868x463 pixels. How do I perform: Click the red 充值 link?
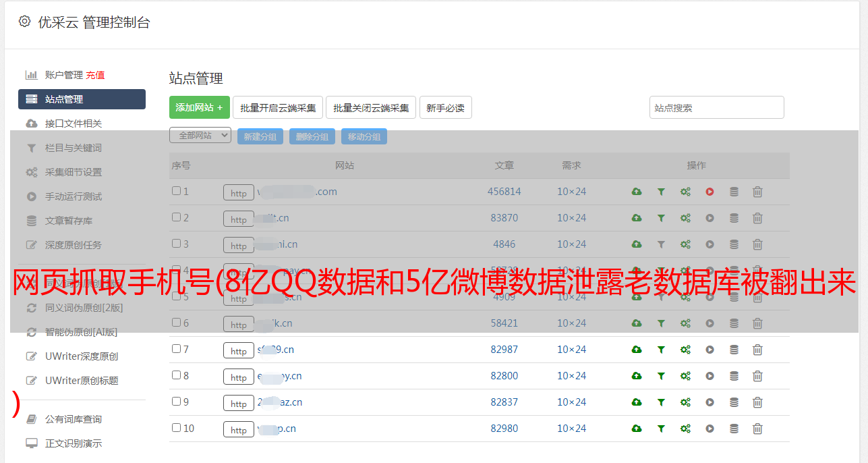(95, 75)
